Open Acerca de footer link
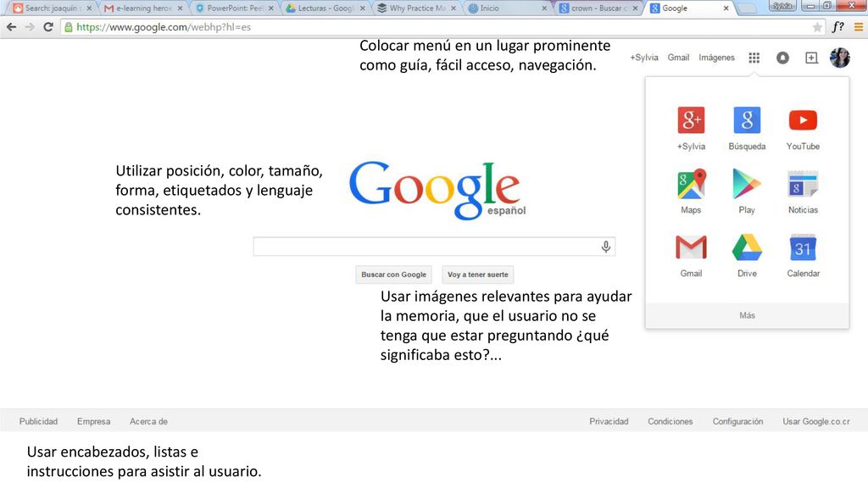 click(148, 422)
